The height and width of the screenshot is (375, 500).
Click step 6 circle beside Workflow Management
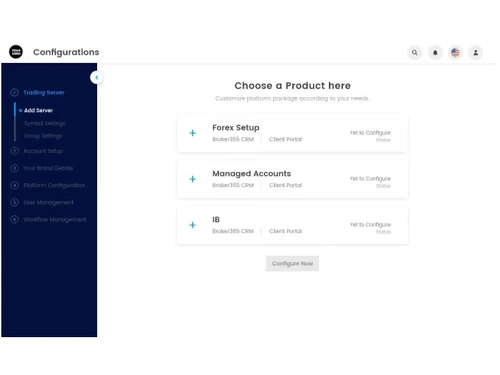[14, 220]
